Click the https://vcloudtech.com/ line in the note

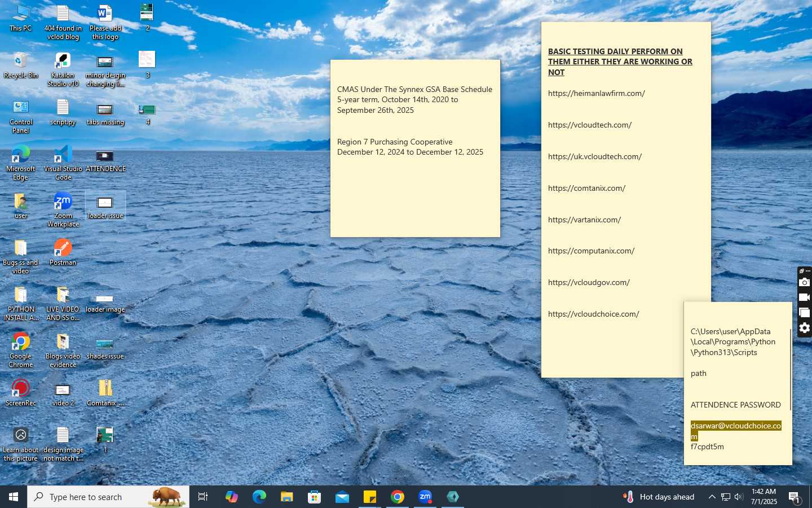click(x=590, y=125)
